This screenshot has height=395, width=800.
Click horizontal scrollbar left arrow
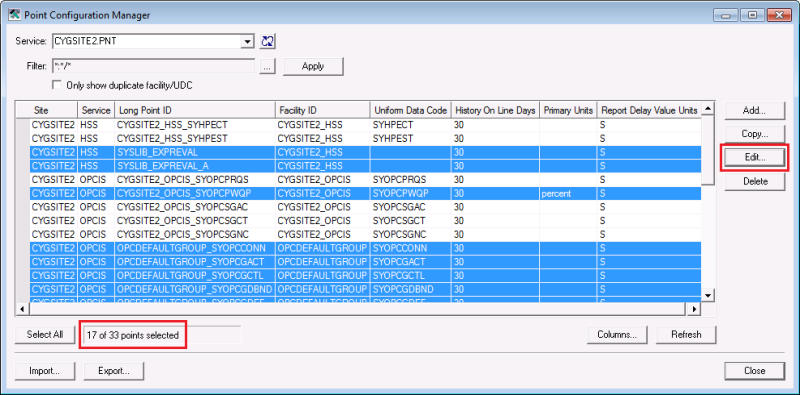click(x=21, y=309)
